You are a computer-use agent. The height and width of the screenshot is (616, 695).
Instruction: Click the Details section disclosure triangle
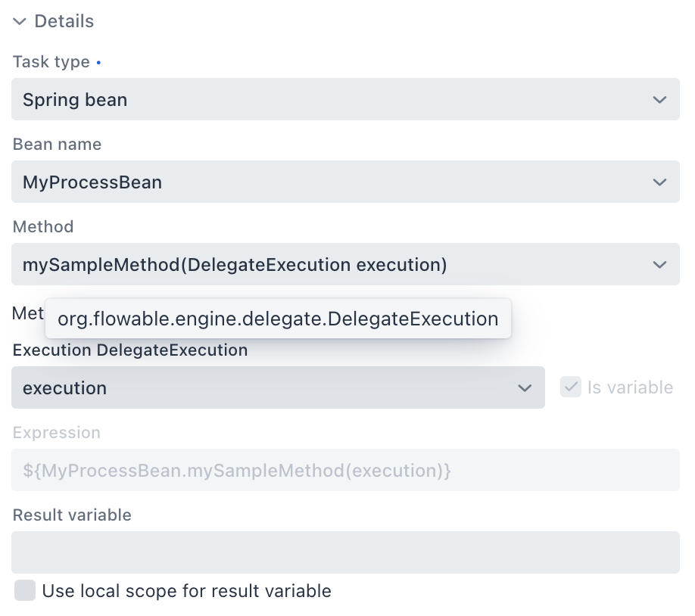19,21
